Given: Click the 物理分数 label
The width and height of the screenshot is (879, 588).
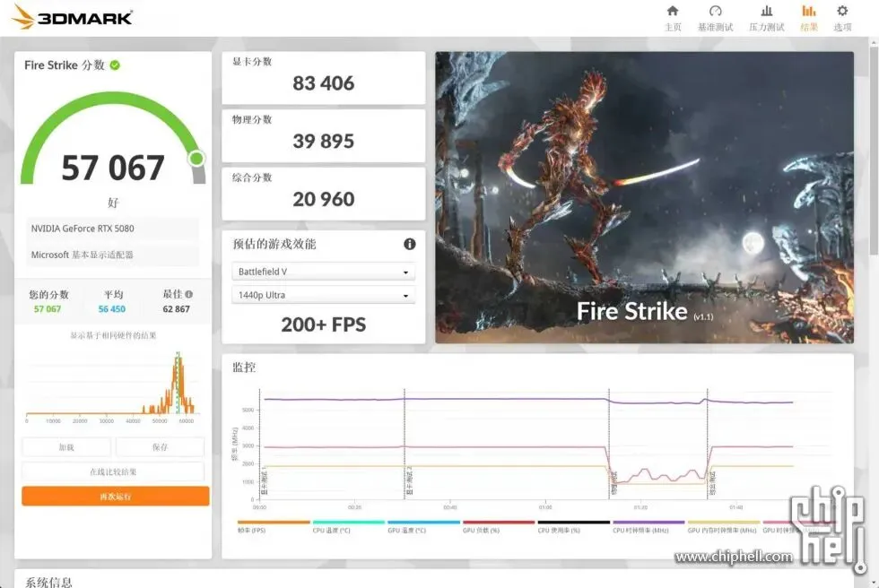Looking at the screenshot, I should pyautogui.click(x=252, y=119).
